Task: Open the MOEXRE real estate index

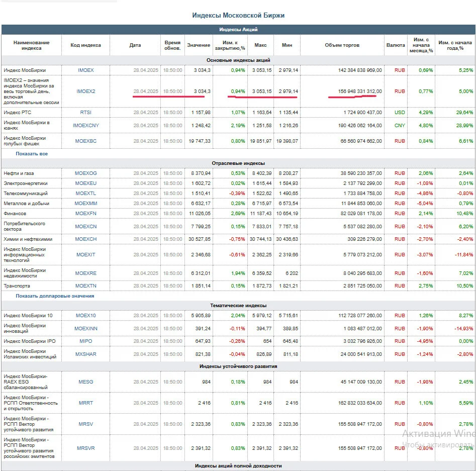Action: click(85, 273)
